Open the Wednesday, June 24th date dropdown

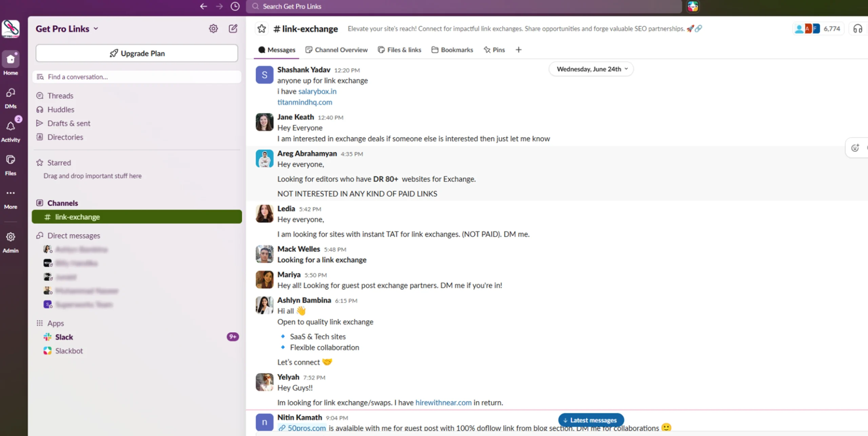coord(591,69)
